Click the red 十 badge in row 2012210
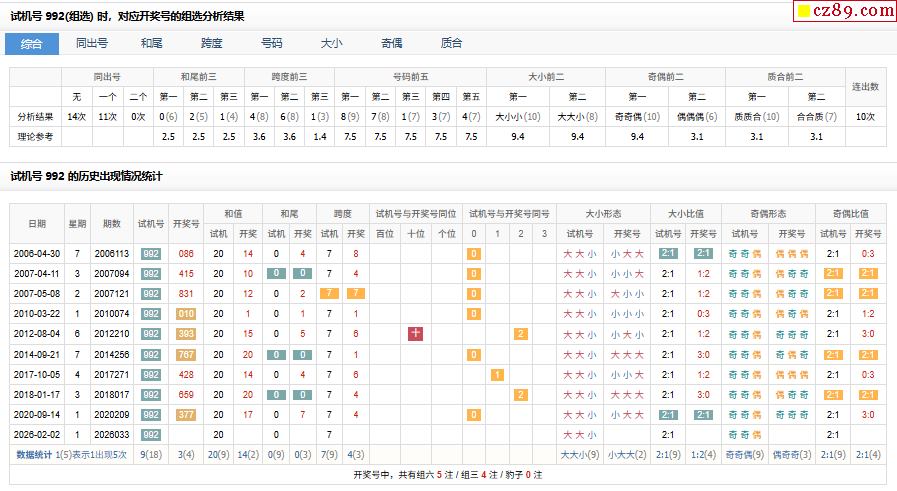897x491 pixels. 416,334
